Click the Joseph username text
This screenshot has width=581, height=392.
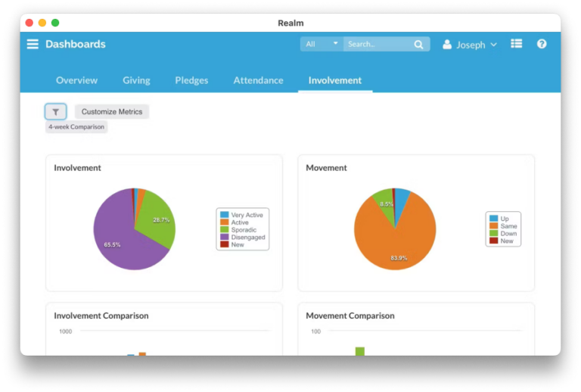(471, 45)
